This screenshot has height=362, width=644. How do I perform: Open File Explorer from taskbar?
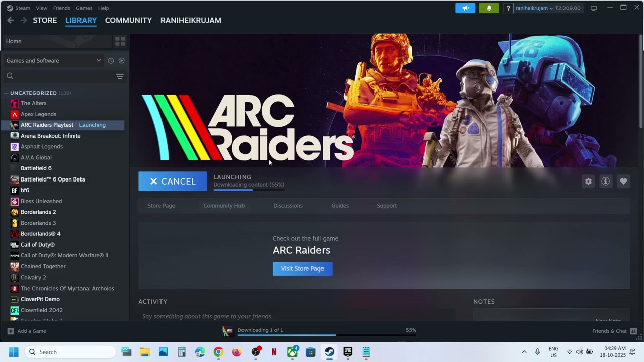[145, 352]
